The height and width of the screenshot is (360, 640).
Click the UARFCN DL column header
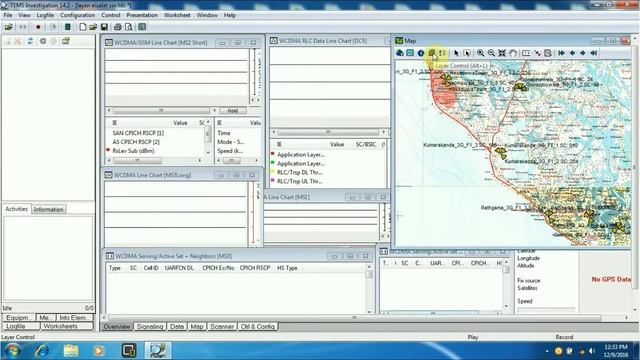(x=179, y=268)
